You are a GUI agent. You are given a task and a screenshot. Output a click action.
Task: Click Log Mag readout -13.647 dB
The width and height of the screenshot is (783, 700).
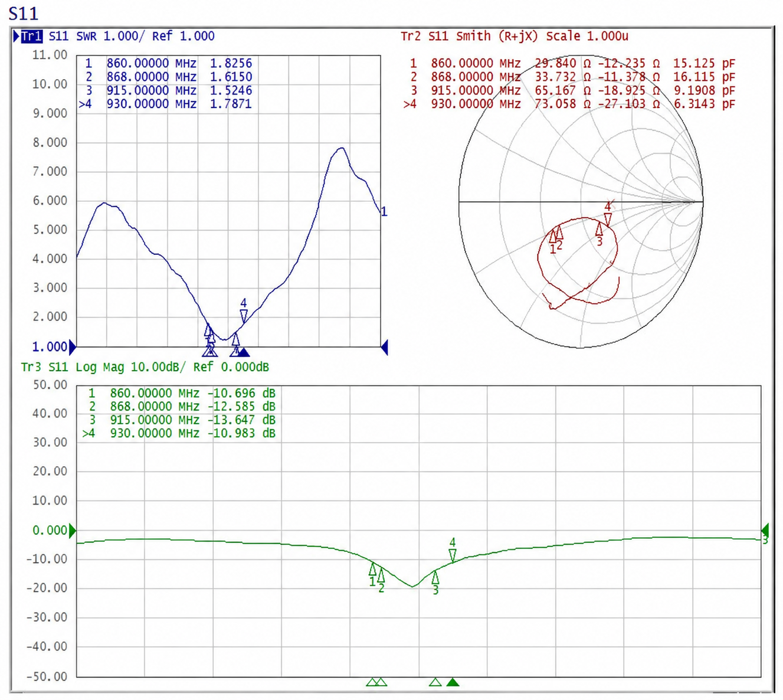point(182,420)
